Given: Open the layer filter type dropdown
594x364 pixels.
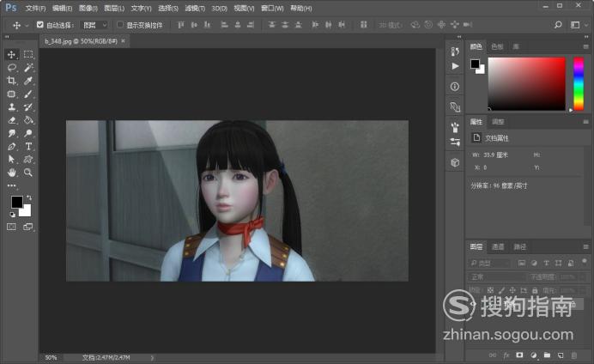Looking at the screenshot, I should tap(489, 263).
